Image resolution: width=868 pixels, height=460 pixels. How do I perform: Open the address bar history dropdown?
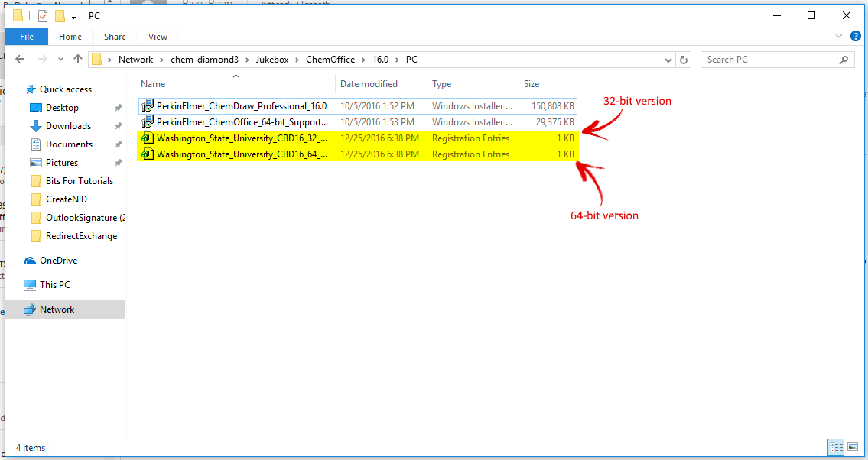[x=668, y=60]
